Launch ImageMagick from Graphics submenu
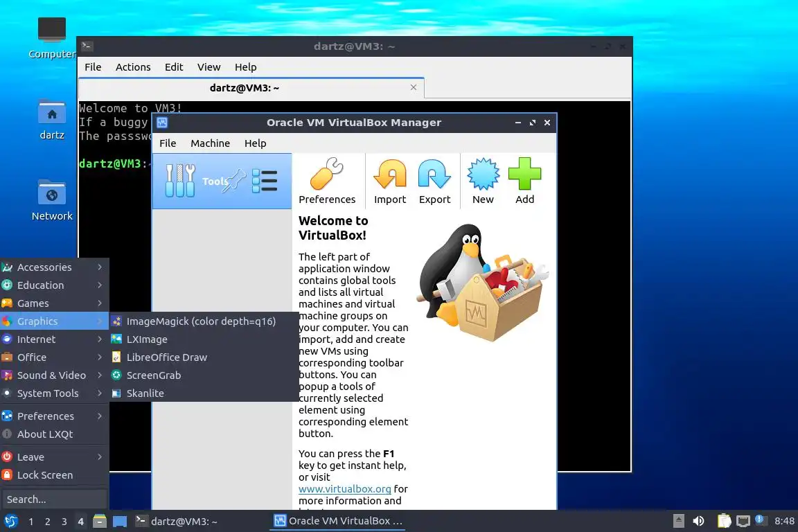The image size is (798, 532). pyautogui.click(x=204, y=321)
